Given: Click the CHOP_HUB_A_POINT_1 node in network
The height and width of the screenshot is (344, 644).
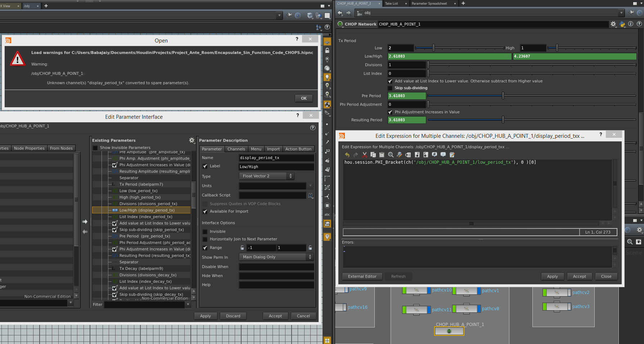Looking at the screenshot, I should pos(449,331).
